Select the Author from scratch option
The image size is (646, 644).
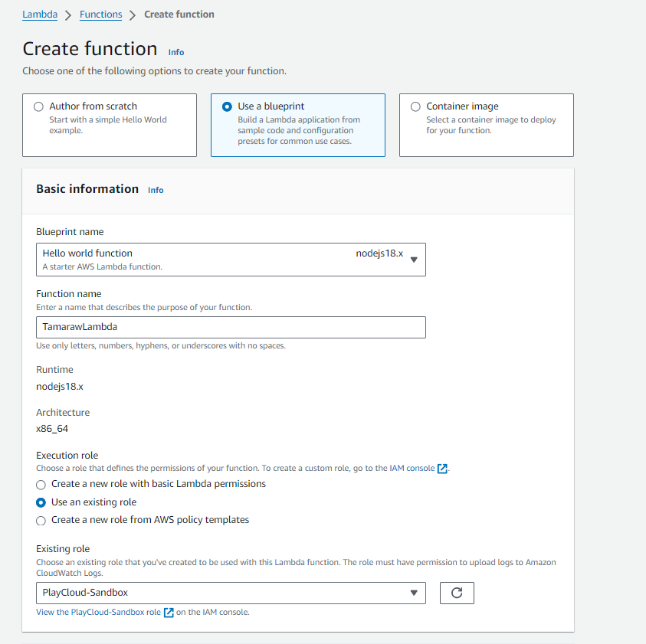click(x=39, y=107)
